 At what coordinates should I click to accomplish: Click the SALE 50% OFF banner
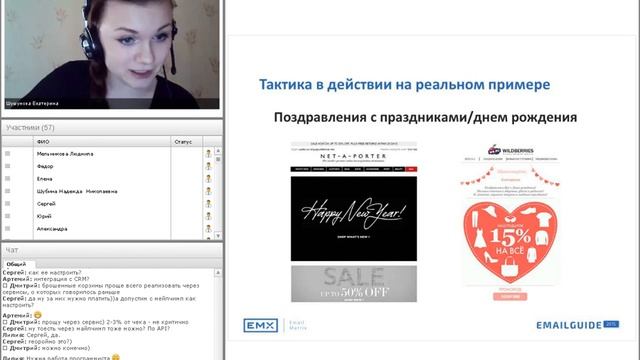pos(354,284)
